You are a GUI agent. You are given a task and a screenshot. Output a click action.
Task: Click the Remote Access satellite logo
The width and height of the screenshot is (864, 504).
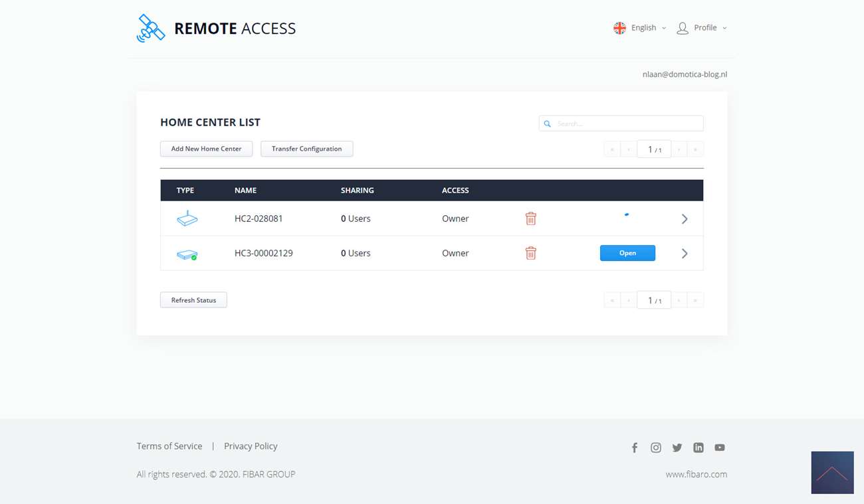click(x=151, y=28)
